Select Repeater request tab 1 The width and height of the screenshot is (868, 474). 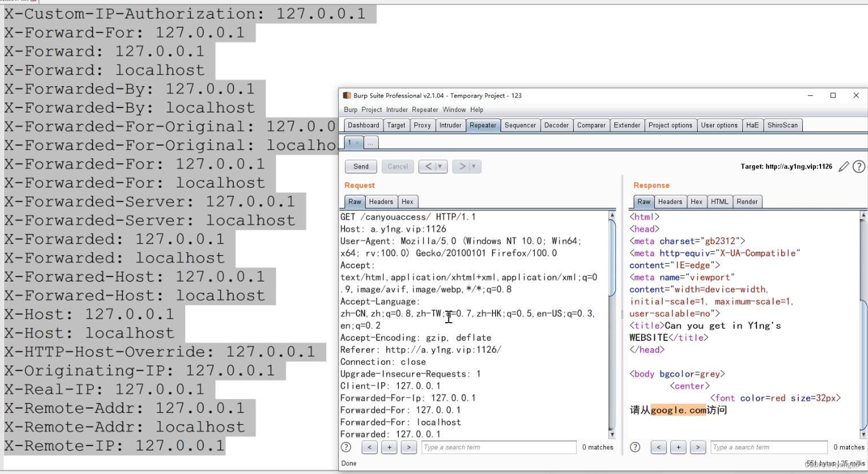coord(353,142)
